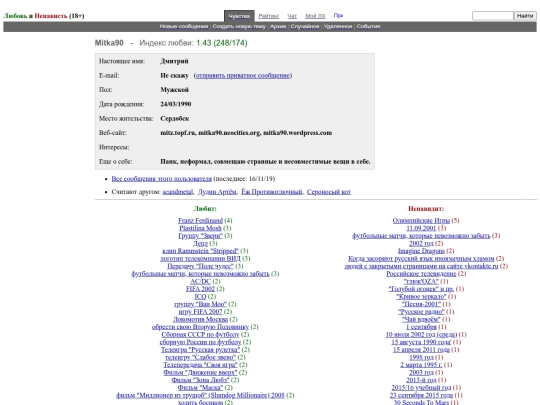This screenshot has width=540, height=405.
Task: View Все сообщения этого пользователя
Action: [x=162, y=179]
